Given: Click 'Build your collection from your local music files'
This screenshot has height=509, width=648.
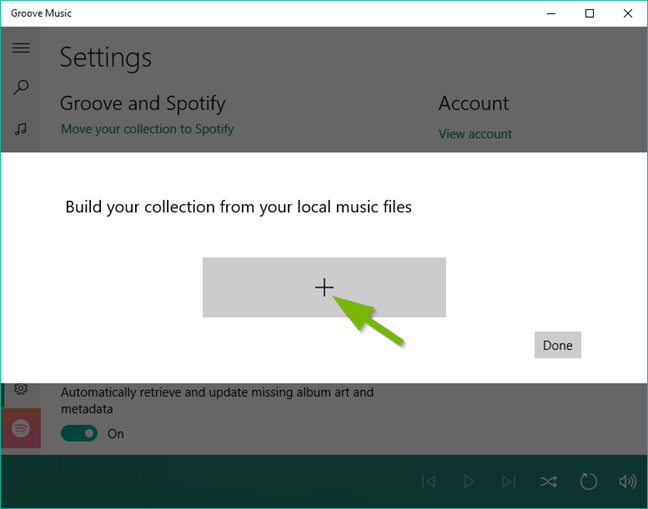Looking at the screenshot, I should coord(238,207).
